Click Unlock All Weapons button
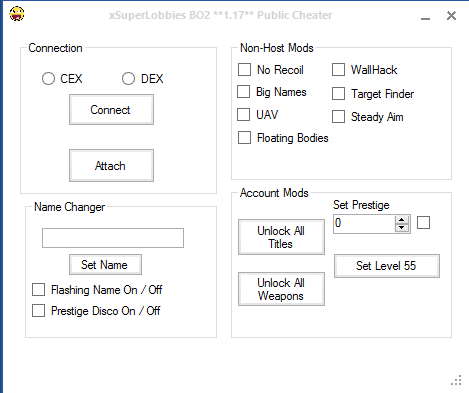 click(x=281, y=289)
